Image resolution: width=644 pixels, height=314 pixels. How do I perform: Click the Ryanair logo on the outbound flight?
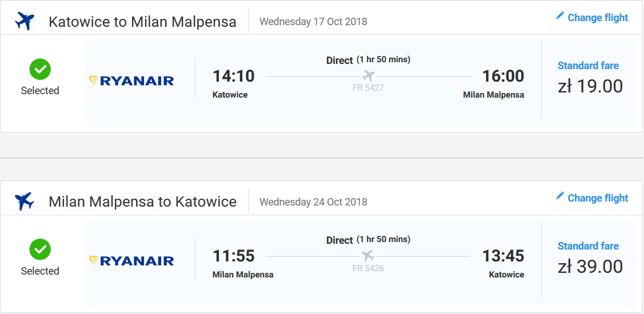coord(131,80)
